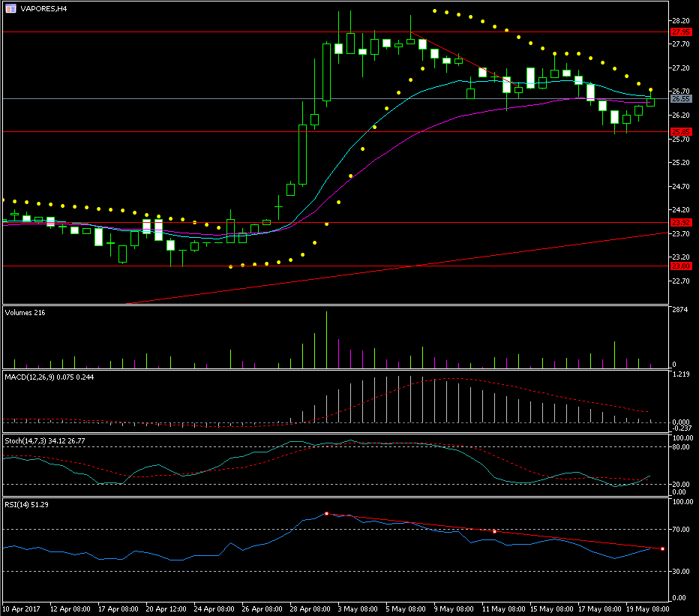
Task: Click the Volumes 216 indicator label
Action: pos(25,312)
